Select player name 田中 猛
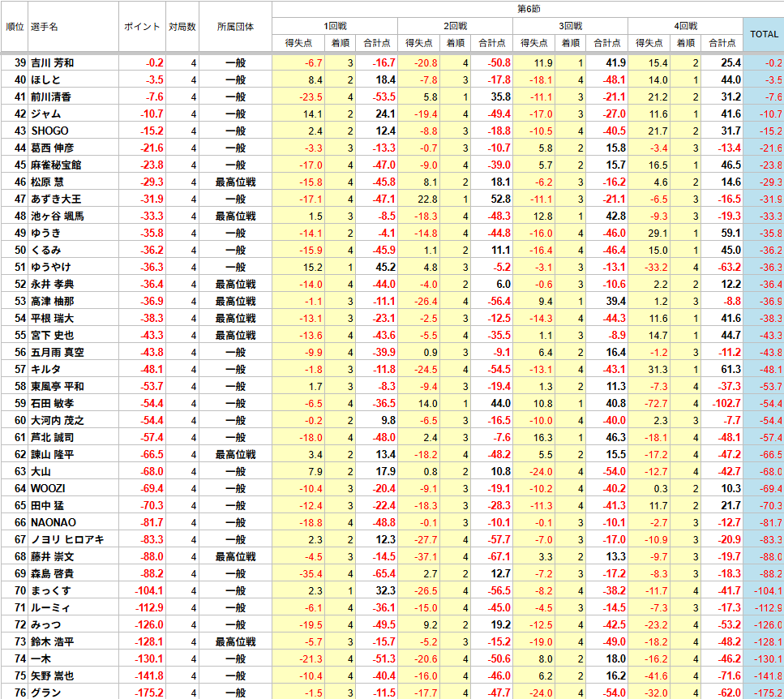The image size is (784, 699). (47, 505)
